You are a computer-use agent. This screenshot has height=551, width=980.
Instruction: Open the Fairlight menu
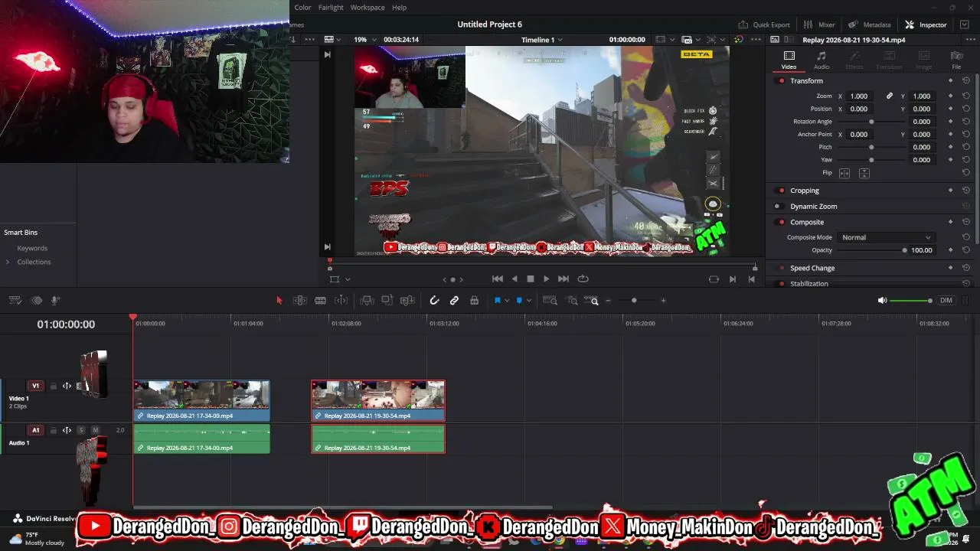coord(331,8)
